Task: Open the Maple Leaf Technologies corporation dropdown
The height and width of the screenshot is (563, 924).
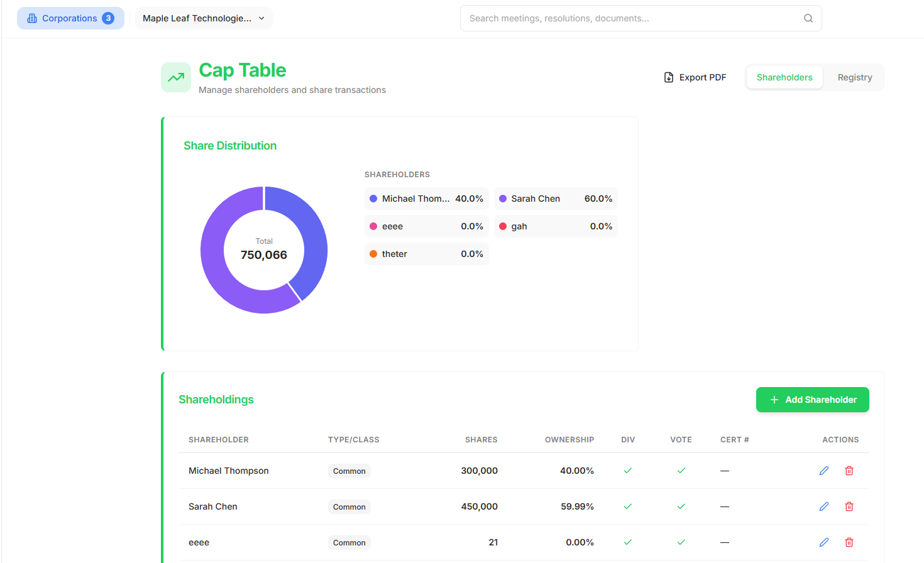Action: tap(204, 18)
